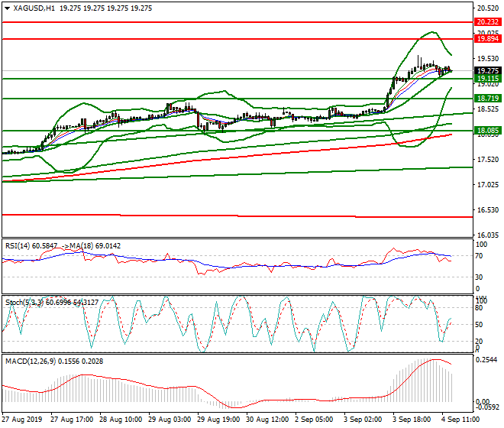
Task: Click the 3 Sep 02:00 time axis label
Action: (363, 420)
